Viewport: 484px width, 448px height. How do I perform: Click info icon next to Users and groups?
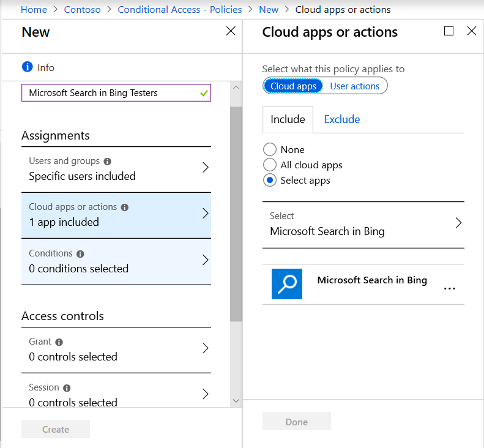coord(108,161)
